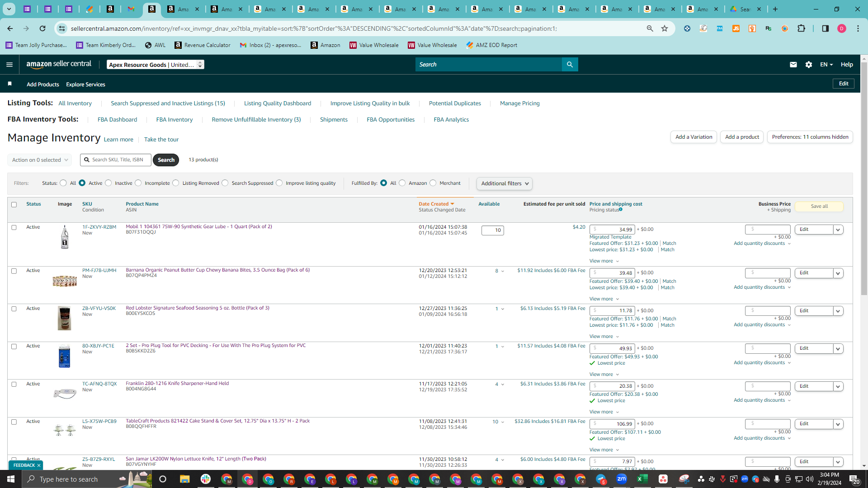This screenshot has height=488, width=868.
Task: Filter by Fulfilled By Amazon
Action: coord(402,183)
